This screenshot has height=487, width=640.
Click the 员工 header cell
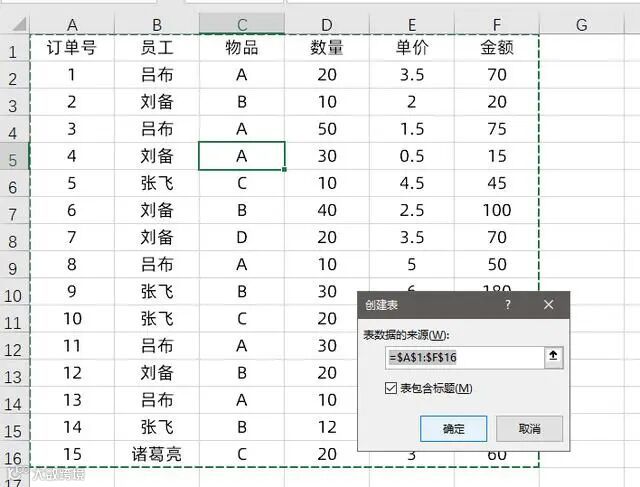[x=157, y=48]
